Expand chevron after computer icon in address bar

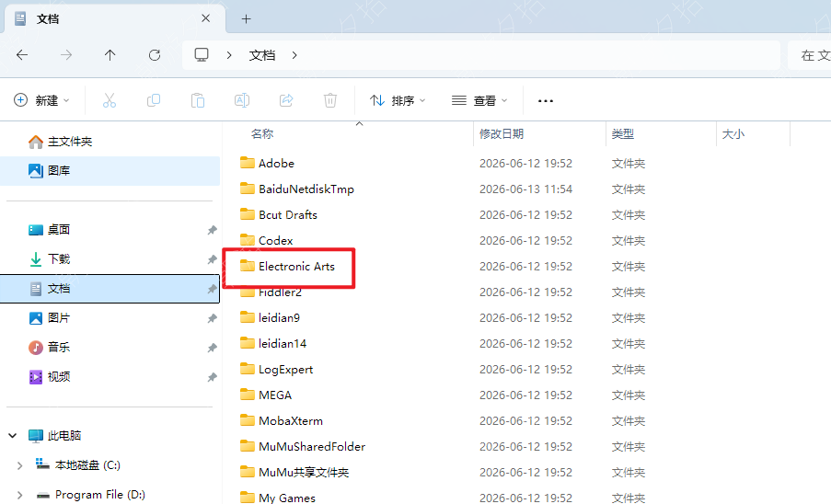229,55
